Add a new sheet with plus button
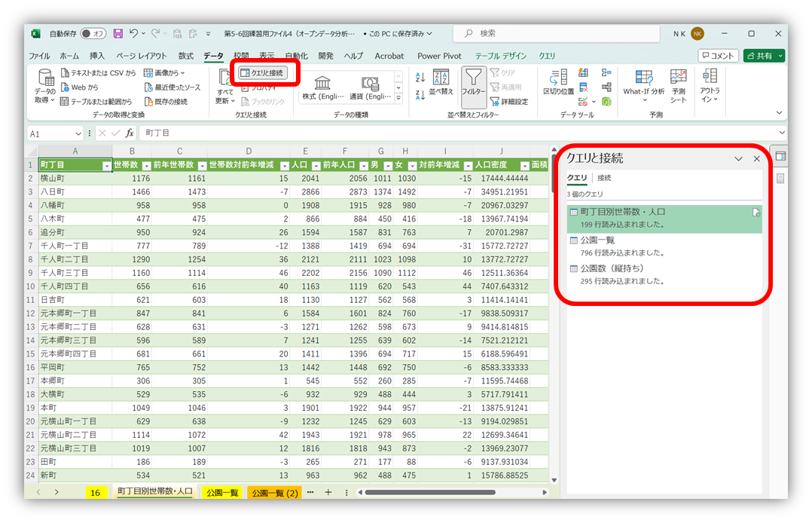This screenshot has width=812, height=523. (328, 492)
